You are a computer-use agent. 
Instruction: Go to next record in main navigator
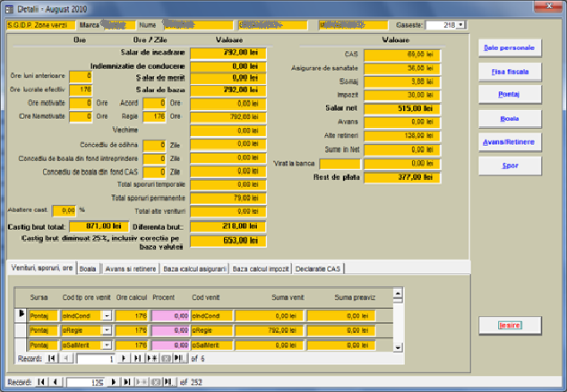click(113, 383)
